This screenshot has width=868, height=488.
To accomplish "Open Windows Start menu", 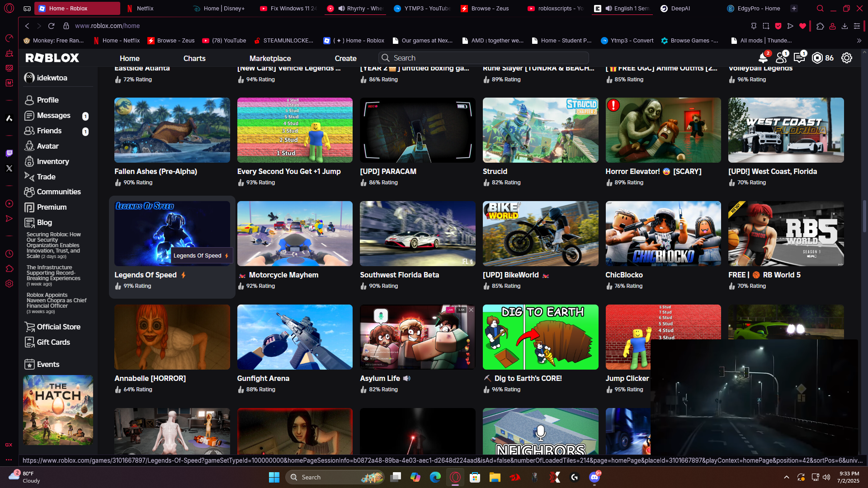I will [x=274, y=477].
